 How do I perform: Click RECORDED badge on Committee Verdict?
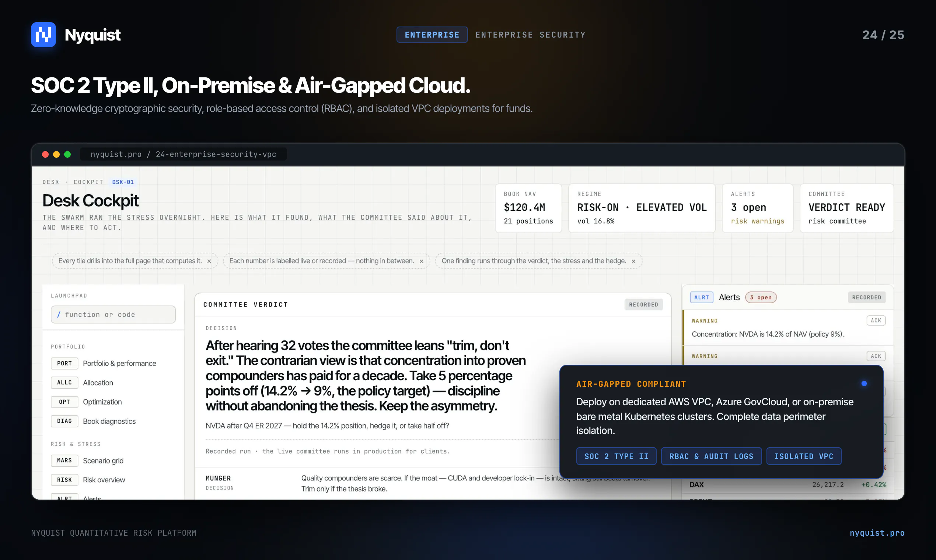tap(643, 305)
